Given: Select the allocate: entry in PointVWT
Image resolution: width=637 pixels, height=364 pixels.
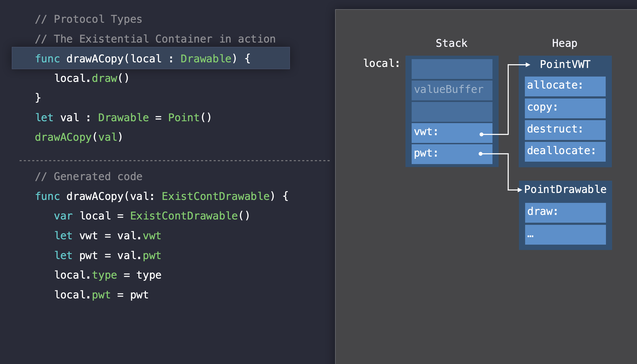Looking at the screenshot, I should click(x=565, y=86).
